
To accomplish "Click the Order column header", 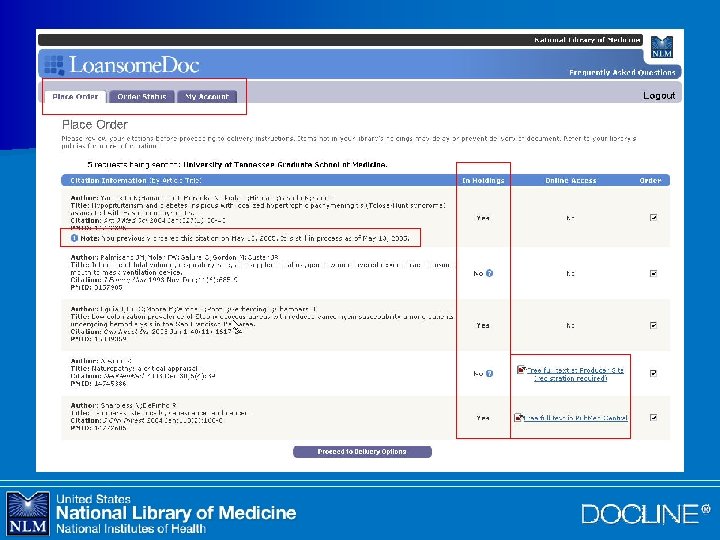I will (x=650, y=180).
